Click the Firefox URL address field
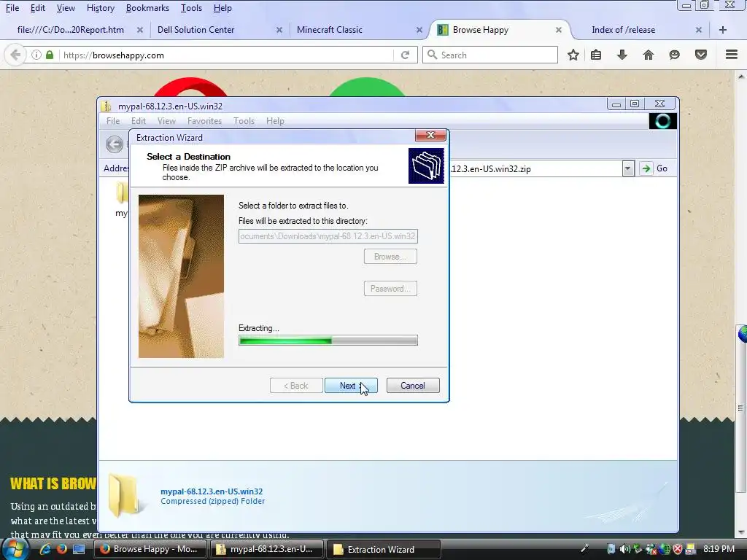 pyautogui.click(x=228, y=55)
